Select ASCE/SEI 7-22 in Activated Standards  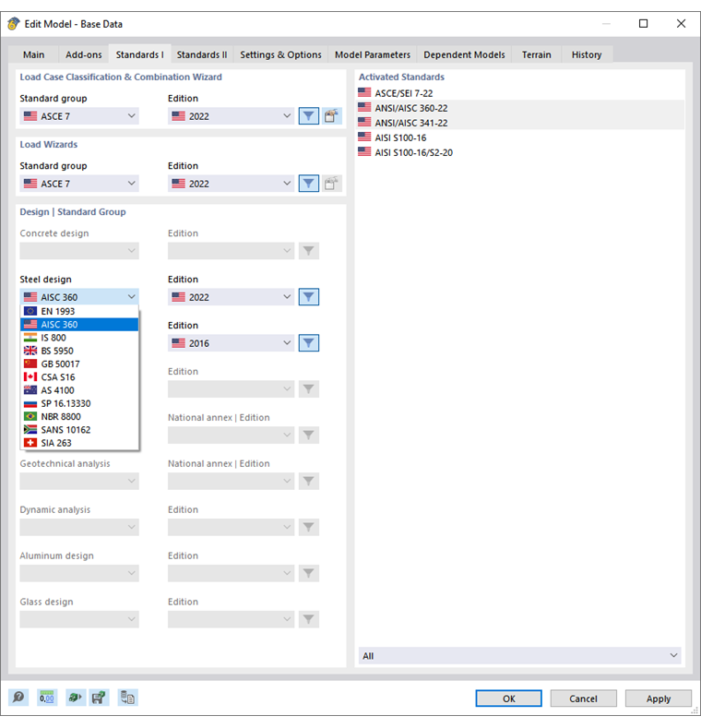[x=520, y=93]
